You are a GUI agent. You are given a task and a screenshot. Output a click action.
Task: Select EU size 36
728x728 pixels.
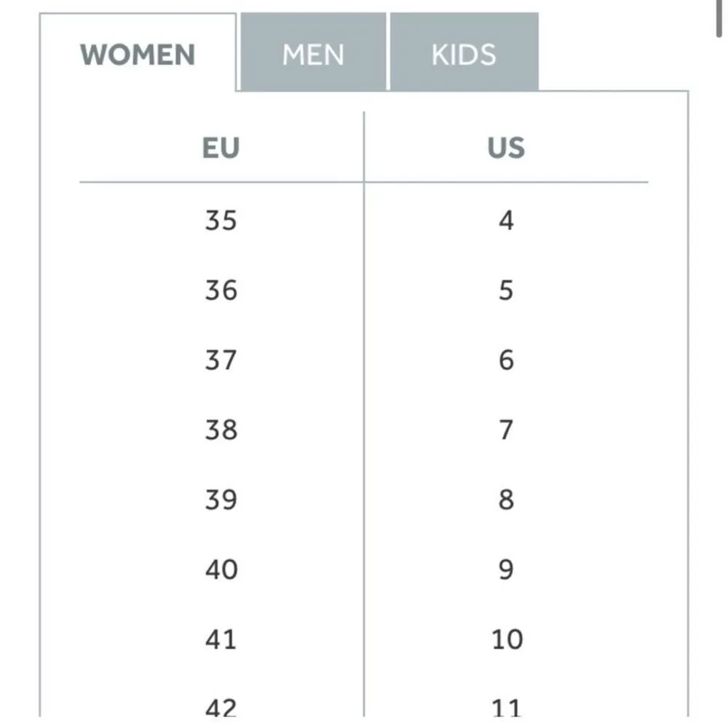[221, 290]
